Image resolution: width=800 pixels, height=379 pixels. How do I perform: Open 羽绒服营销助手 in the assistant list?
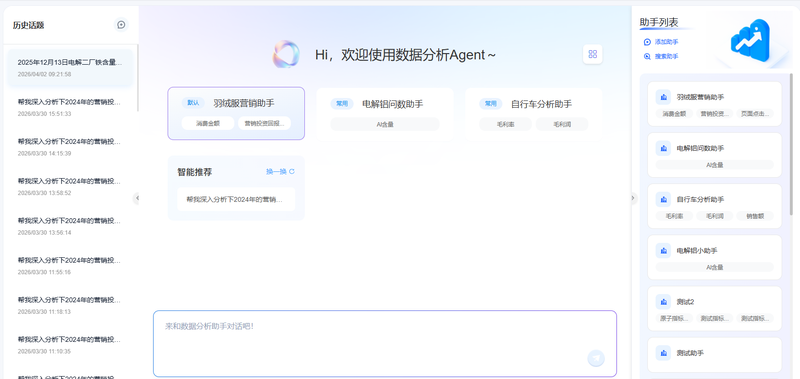pos(714,104)
